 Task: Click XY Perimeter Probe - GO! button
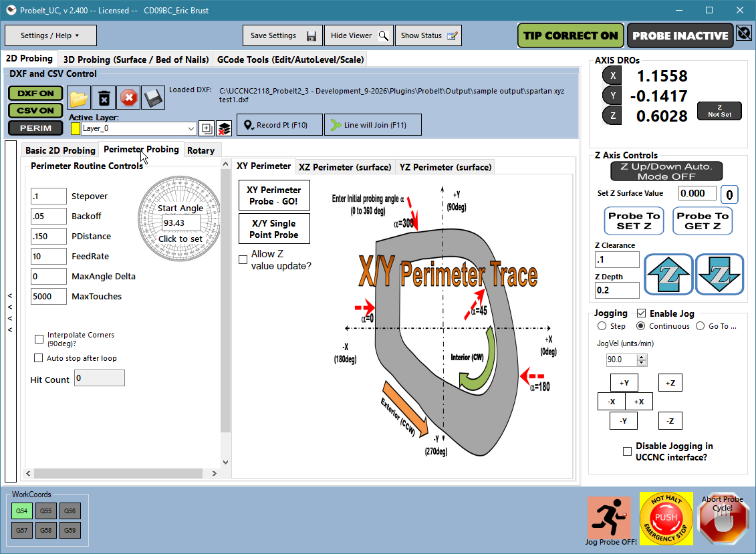tap(274, 195)
